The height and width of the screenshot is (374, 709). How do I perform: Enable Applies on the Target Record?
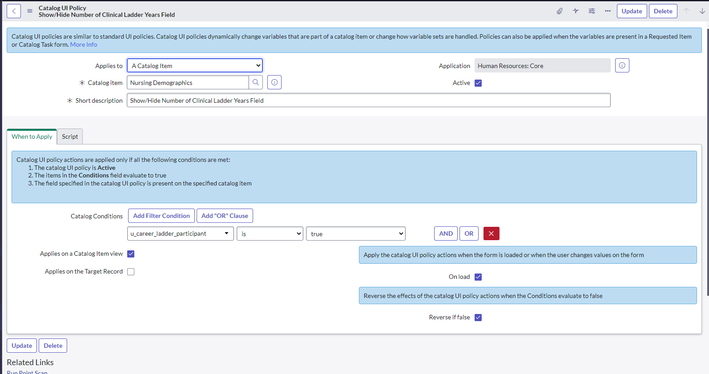point(131,272)
